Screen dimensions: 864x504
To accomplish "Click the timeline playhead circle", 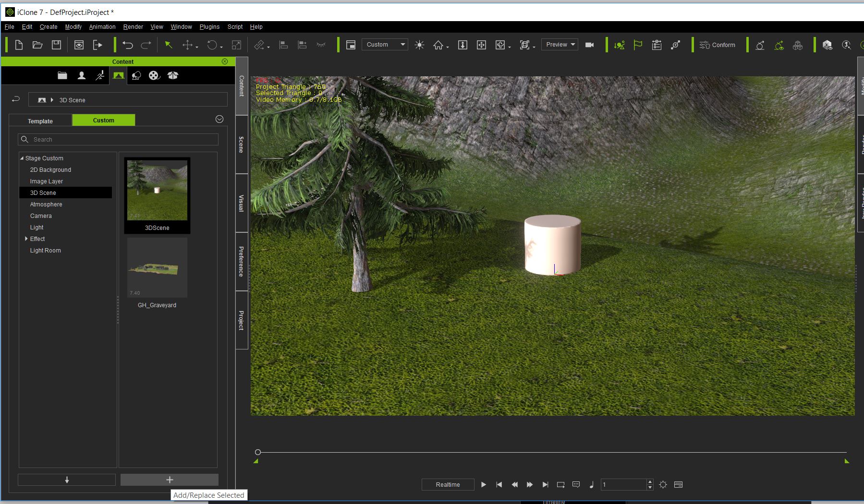I will coord(258,452).
